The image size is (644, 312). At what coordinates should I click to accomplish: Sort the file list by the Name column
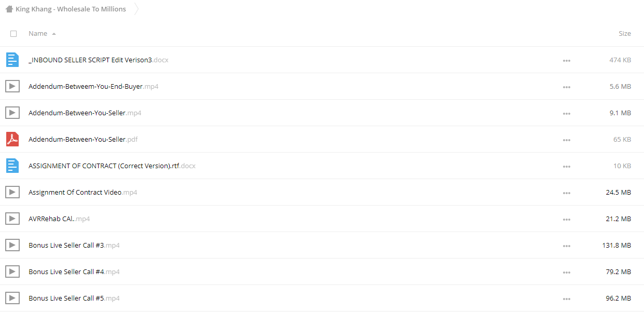click(x=38, y=33)
